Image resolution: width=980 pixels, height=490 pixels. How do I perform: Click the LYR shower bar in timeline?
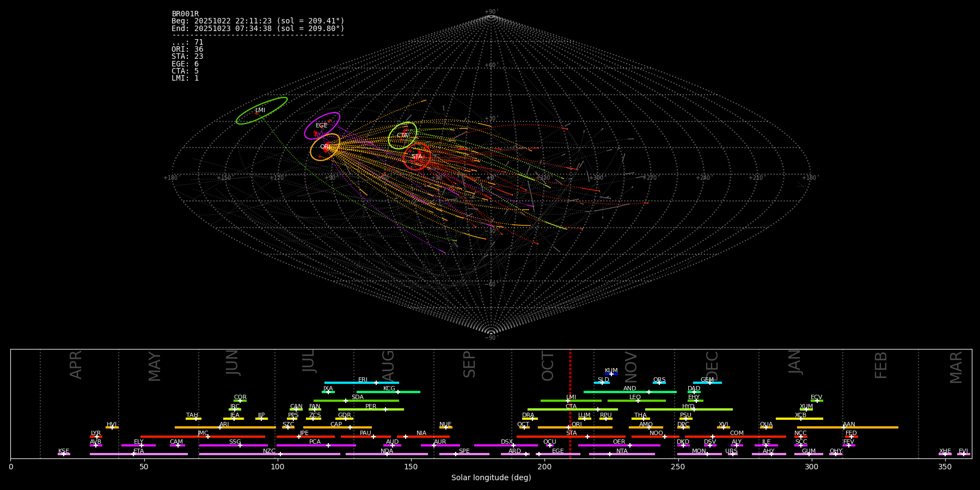pyautogui.click(x=96, y=437)
